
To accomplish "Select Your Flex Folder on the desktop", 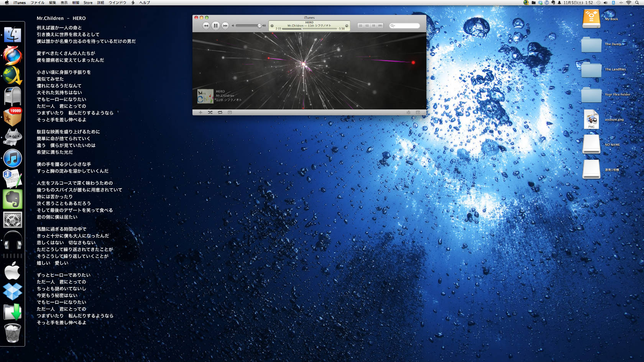I will point(591,94).
